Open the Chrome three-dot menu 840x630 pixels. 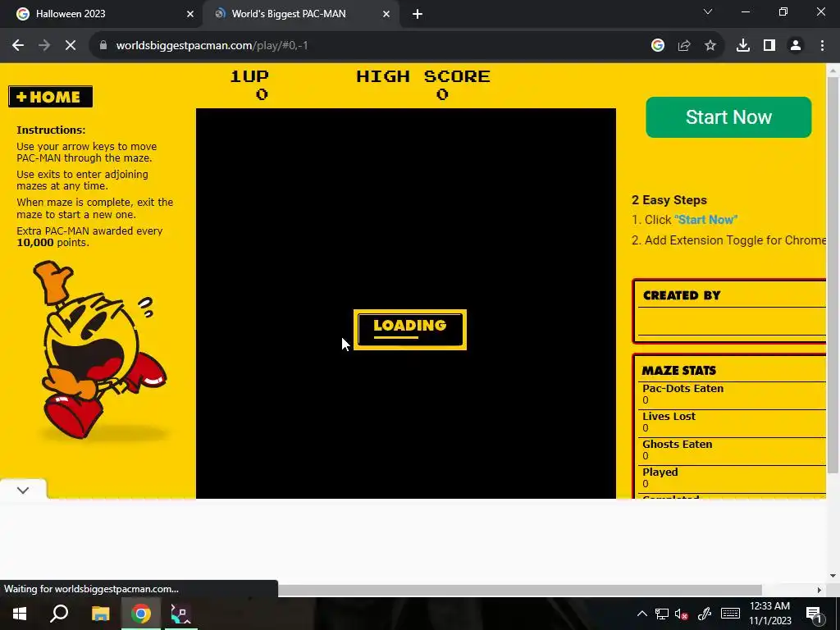pos(822,46)
